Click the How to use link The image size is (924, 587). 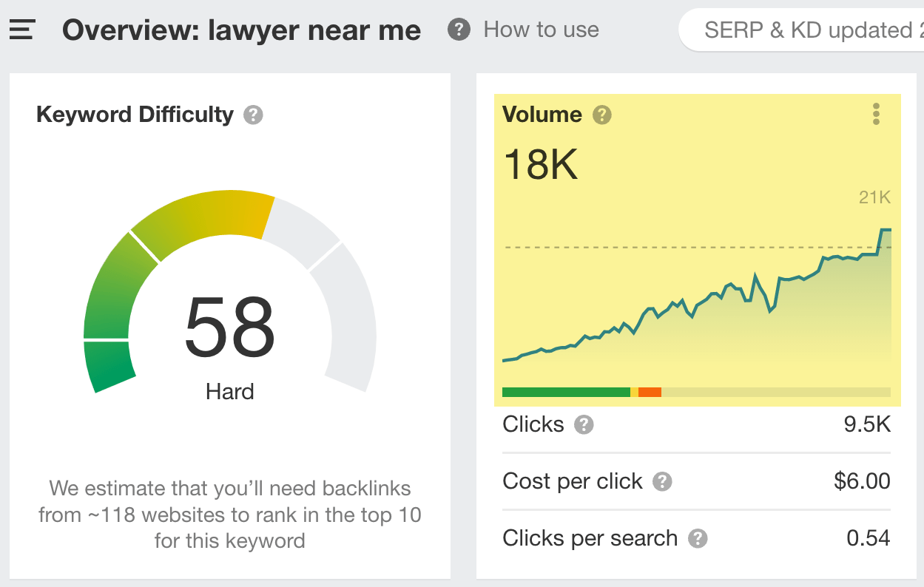(540, 30)
